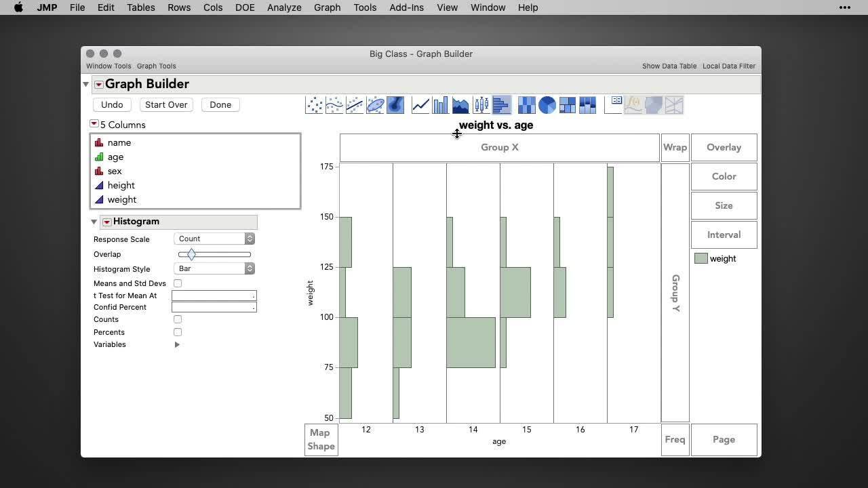Select the Contour element icon
The height and width of the screenshot is (488, 868).
(x=395, y=105)
